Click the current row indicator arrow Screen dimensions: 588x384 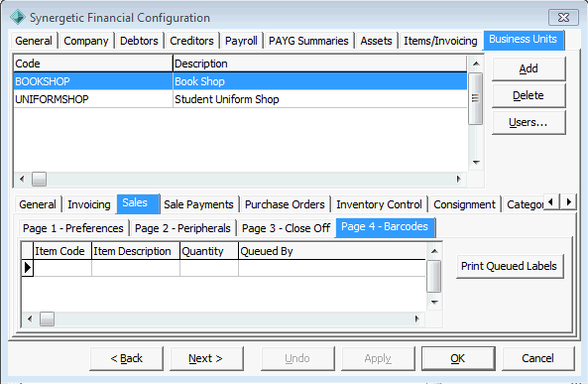28,268
